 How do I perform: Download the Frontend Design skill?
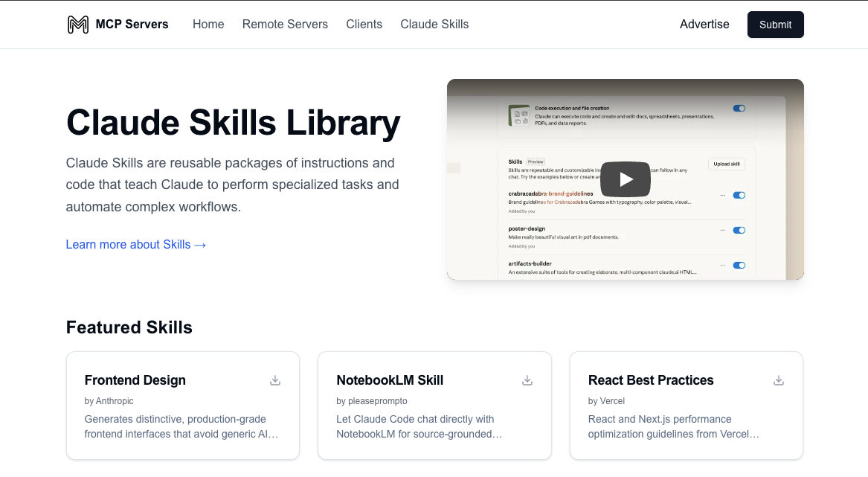pyautogui.click(x=275, y=380)
